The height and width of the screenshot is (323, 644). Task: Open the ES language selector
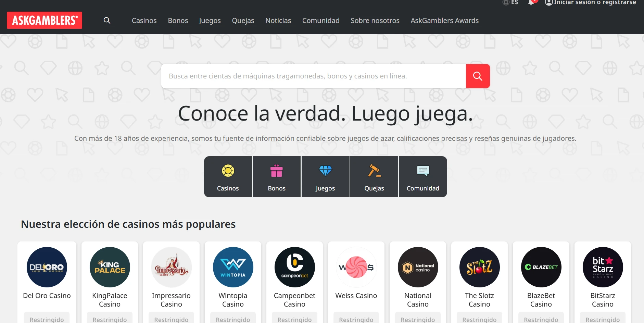(x=510, y=3)
